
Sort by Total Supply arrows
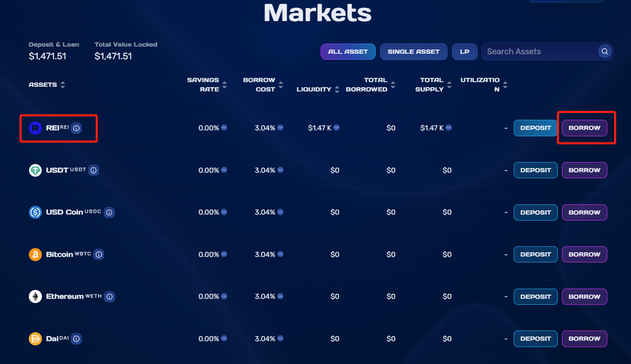click(x=449, y=85)
